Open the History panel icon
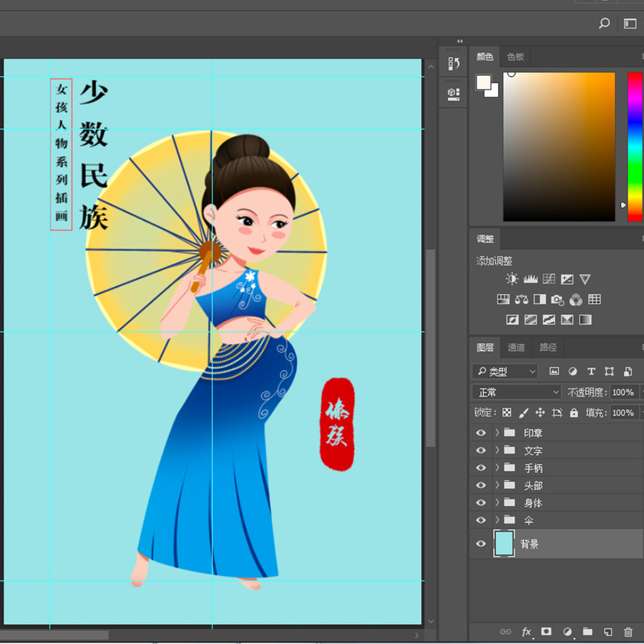 [x=454, y=63]
